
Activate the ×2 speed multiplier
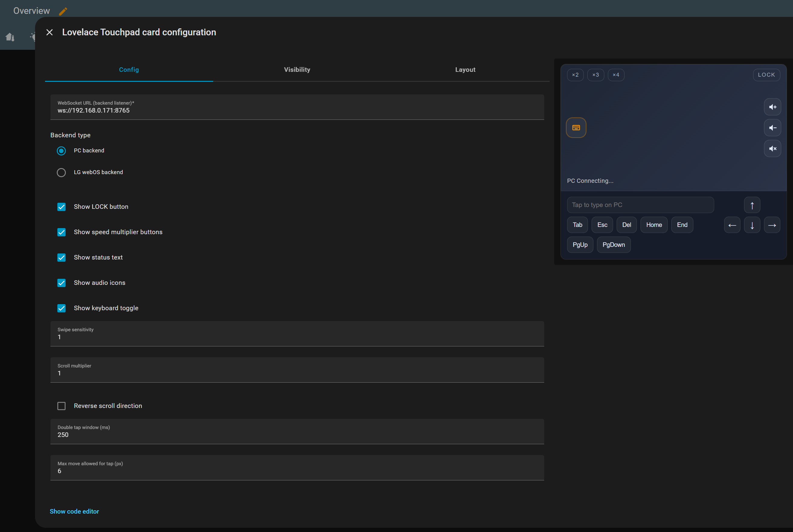coord(575,75)
